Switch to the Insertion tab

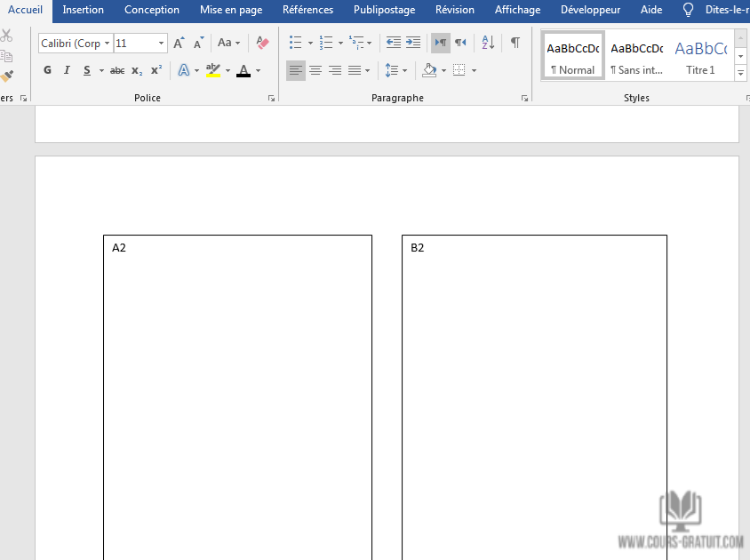(x=83, y=10)
